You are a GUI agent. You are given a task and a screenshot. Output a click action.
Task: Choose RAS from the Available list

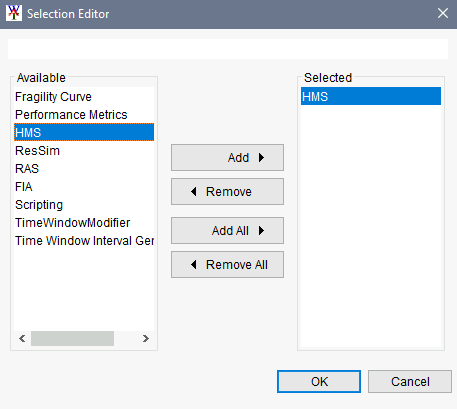tap(84, 169)
